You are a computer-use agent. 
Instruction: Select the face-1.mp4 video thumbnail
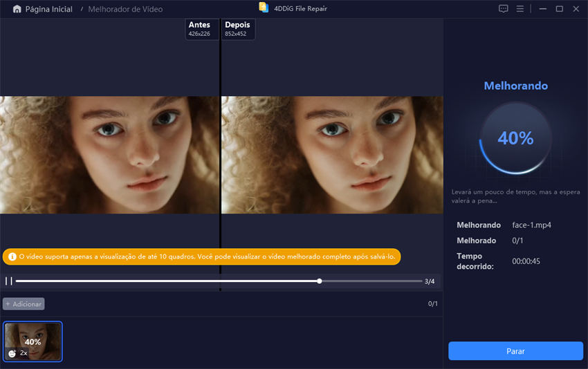33,341
